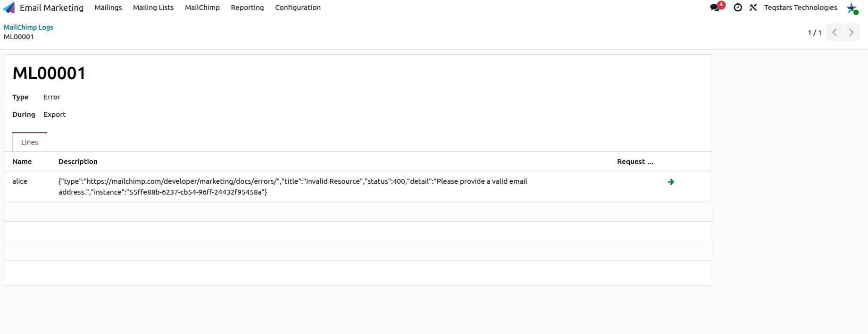Open the Mailing Lists menu
The height and width of the screenshot is (334, 868).
[x=153, y=8]
